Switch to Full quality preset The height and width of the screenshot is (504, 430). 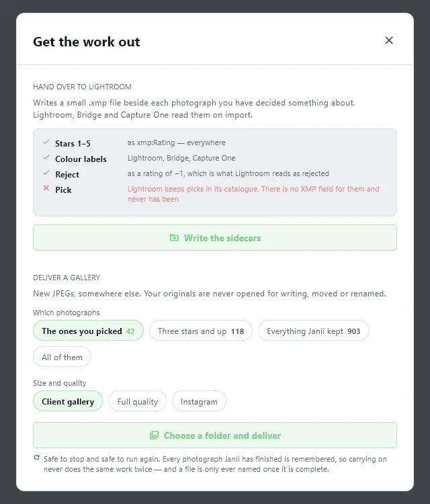[138, 401]
